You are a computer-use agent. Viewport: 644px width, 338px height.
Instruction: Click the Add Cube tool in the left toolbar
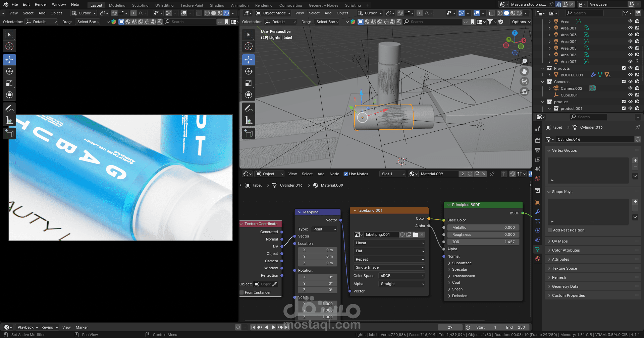pyautogui.click(x=9, y=134)
